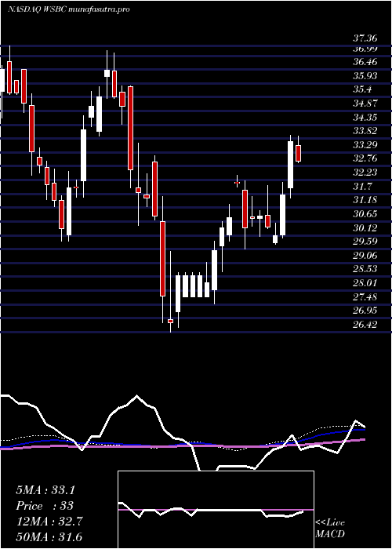Select the 30.65 price axis label
The width and height of the screenshot is (392, 549).
coord(365,213)
